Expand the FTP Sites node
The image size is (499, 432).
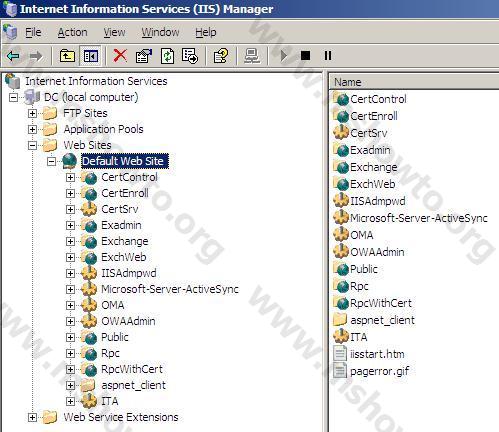pos(32,113)
